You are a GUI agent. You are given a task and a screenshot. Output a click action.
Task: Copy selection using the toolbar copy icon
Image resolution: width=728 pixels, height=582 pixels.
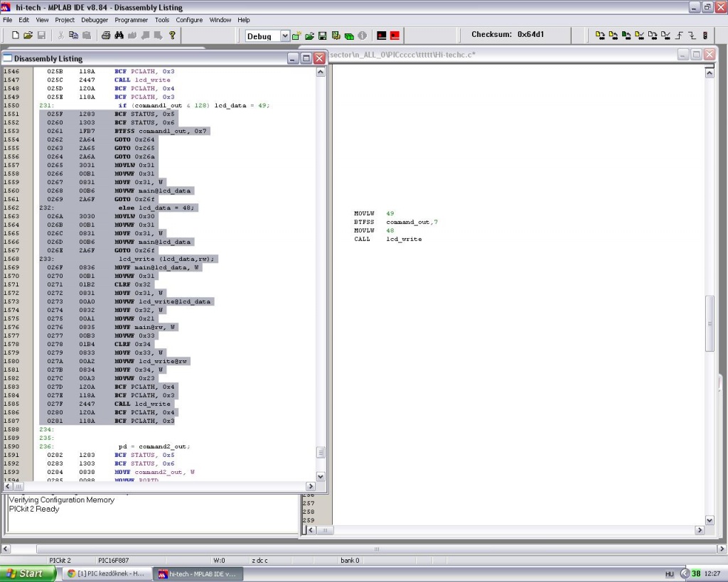click(73, 36)
